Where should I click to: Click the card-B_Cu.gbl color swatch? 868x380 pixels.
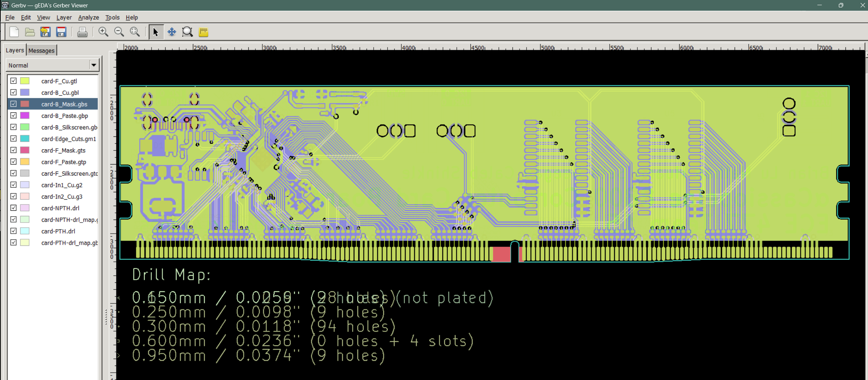click(x=25, y=92)
